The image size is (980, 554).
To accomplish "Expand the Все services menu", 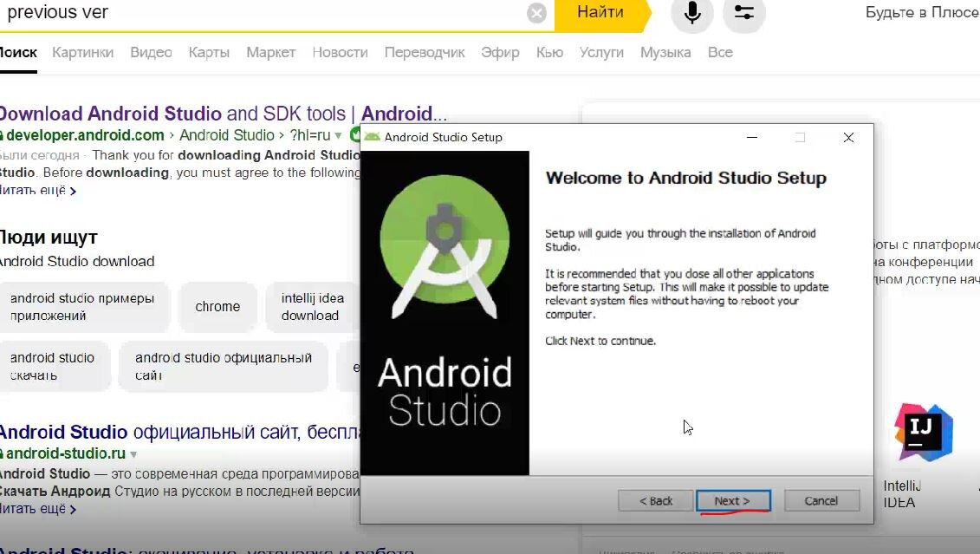I will click(720, 53).
